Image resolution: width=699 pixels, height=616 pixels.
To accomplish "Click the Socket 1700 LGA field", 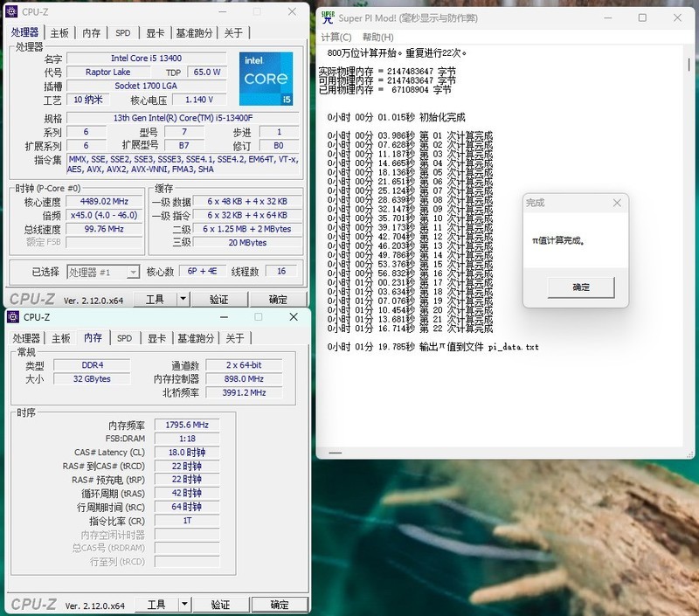I will [x=146, y=86].
